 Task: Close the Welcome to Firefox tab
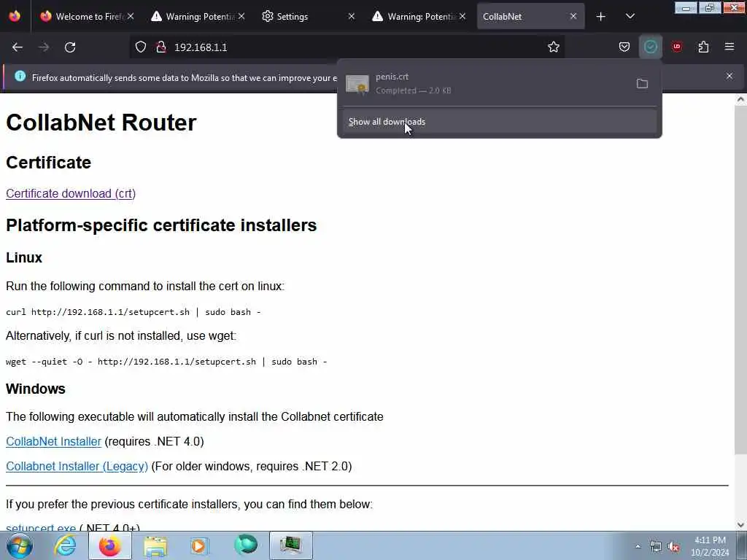click(x=130, y=16)
